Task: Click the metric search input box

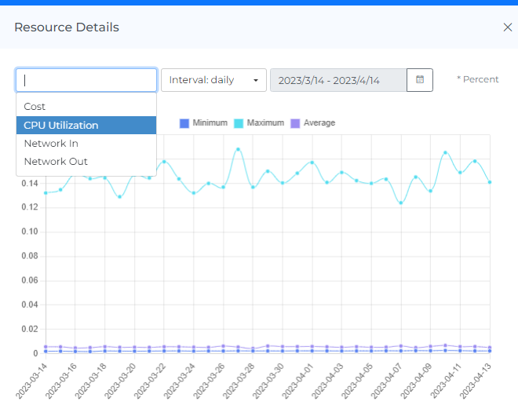Action: 86,80
